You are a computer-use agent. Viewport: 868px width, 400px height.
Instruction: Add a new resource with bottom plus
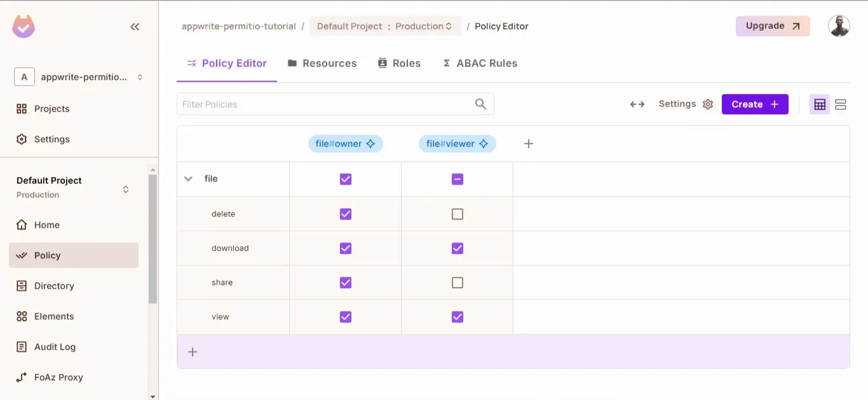[193, 352]
